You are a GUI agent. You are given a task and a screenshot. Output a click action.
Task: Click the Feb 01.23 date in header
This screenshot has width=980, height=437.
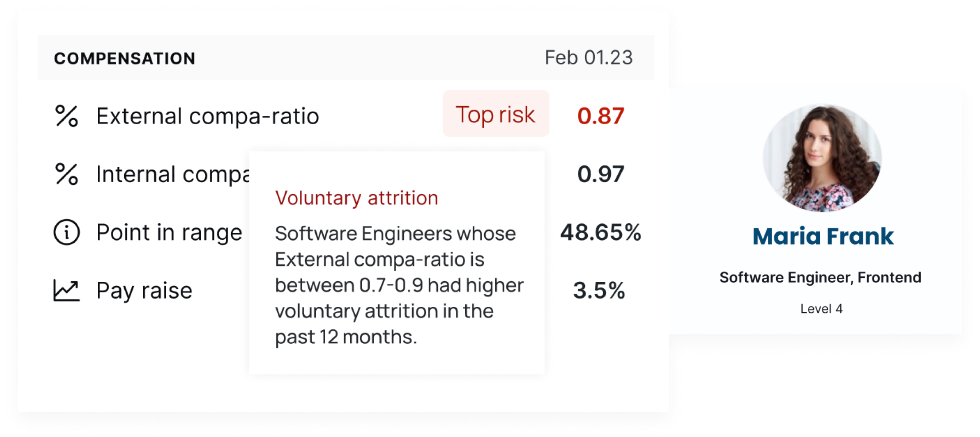[x=588, y=58]
